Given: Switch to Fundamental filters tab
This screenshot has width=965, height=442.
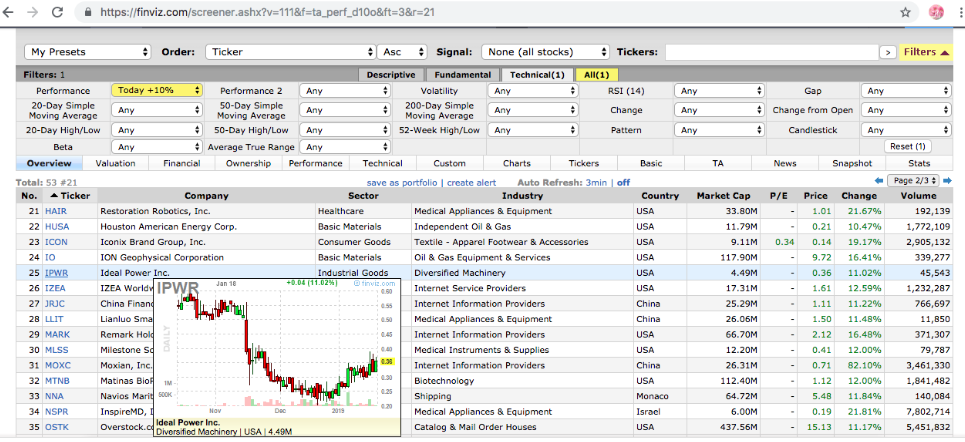Looking at the screenshot, I should coord(463,75).
